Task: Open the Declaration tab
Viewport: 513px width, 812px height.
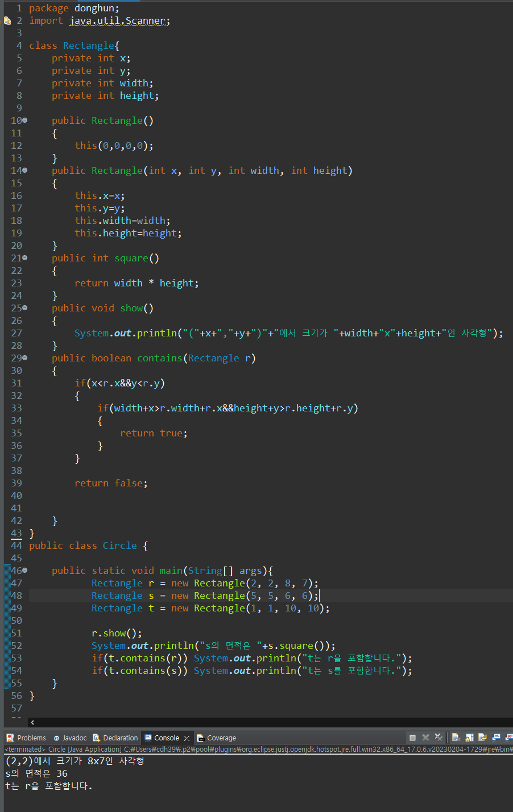Action: pyautogui.click(x=115, y=738)
